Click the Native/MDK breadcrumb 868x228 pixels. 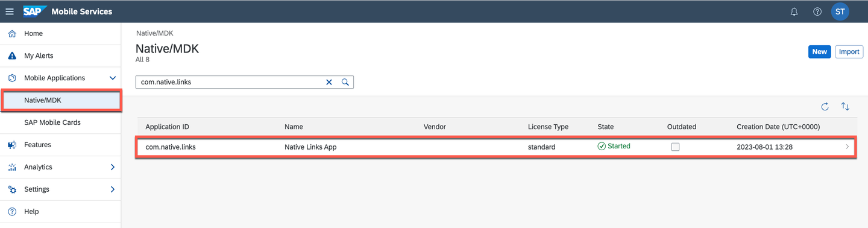coord(155,33)
